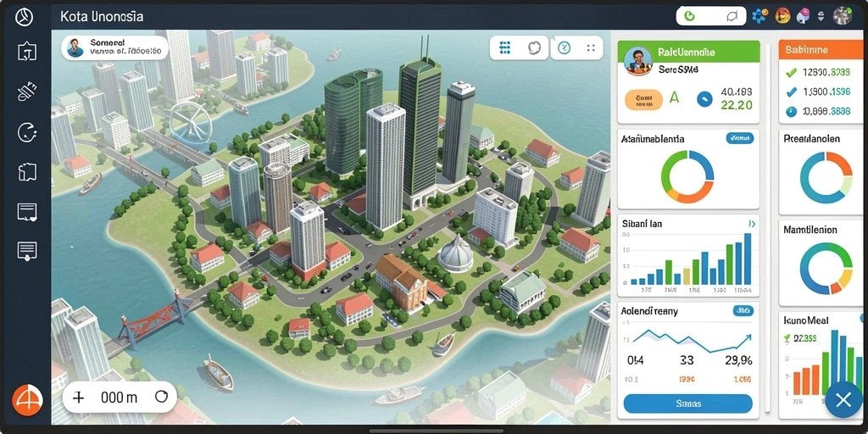
Task: Click the green trophy icon beside 02359
Action: tap(786, 338)
